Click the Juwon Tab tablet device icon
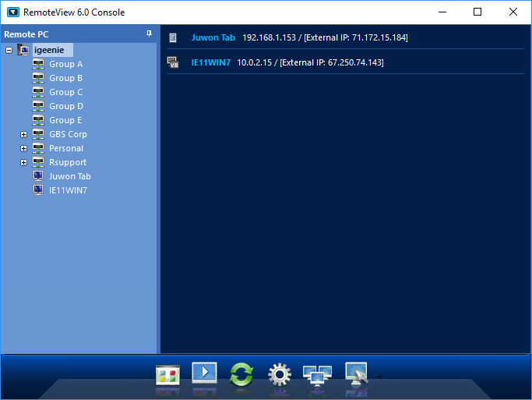 173,37
